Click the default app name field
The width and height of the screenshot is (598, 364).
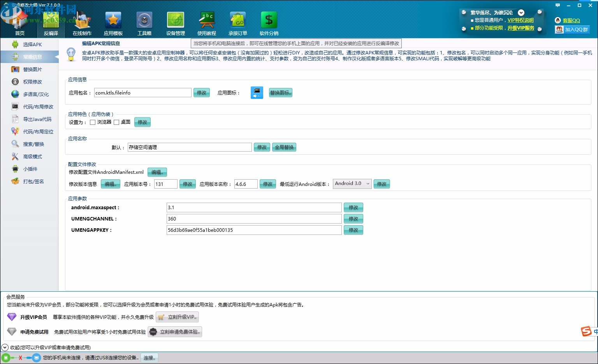coord(190,147)
